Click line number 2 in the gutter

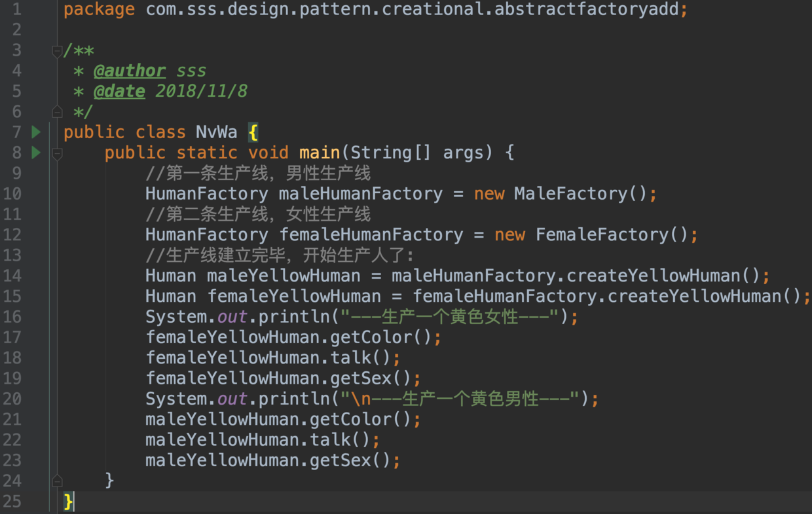click(x=16, y=30)
